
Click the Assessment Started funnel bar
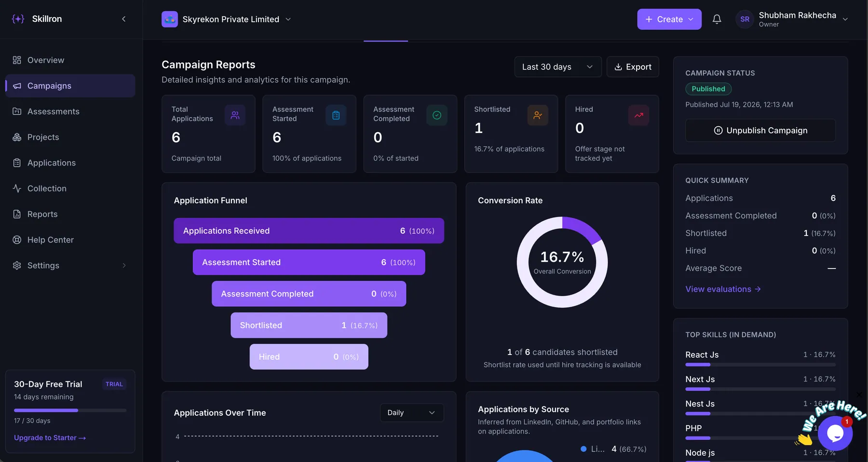(309, 262)
